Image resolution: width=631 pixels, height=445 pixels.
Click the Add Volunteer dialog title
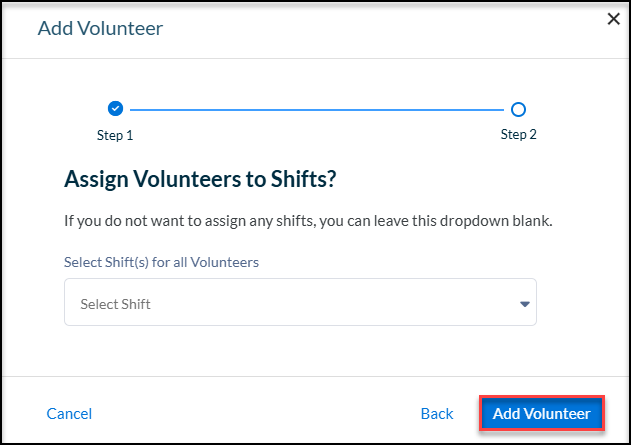click(100, 29)
